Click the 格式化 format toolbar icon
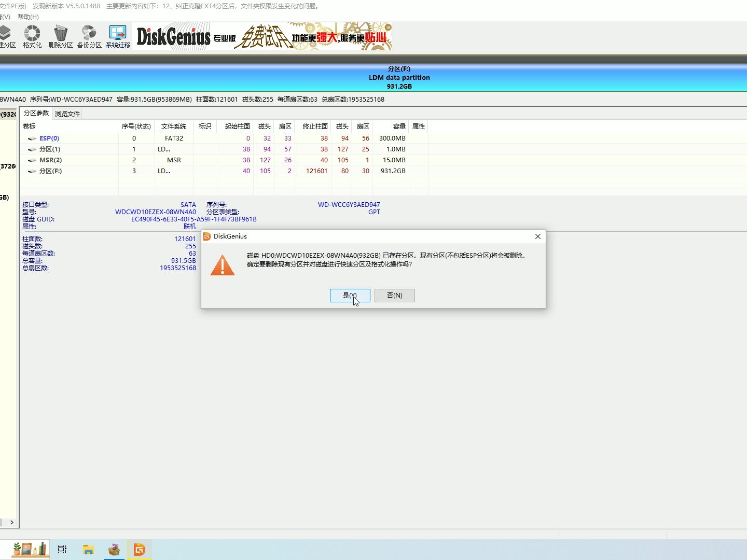Viewport: 747px width, 560px height. pos(32,36)
